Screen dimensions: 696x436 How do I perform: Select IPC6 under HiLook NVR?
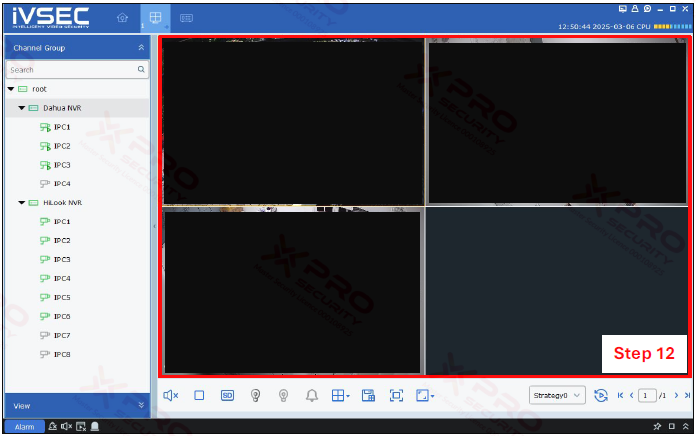pos(62,316)
